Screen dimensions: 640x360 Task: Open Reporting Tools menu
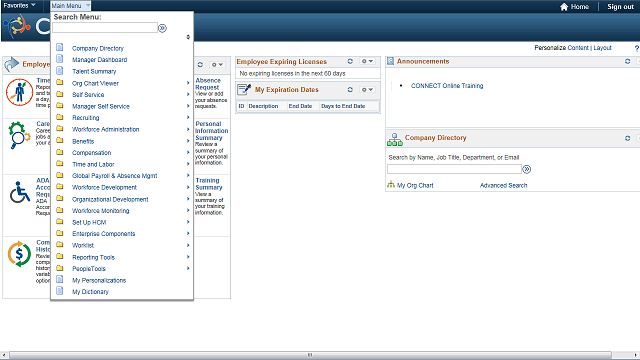[93, 257]
